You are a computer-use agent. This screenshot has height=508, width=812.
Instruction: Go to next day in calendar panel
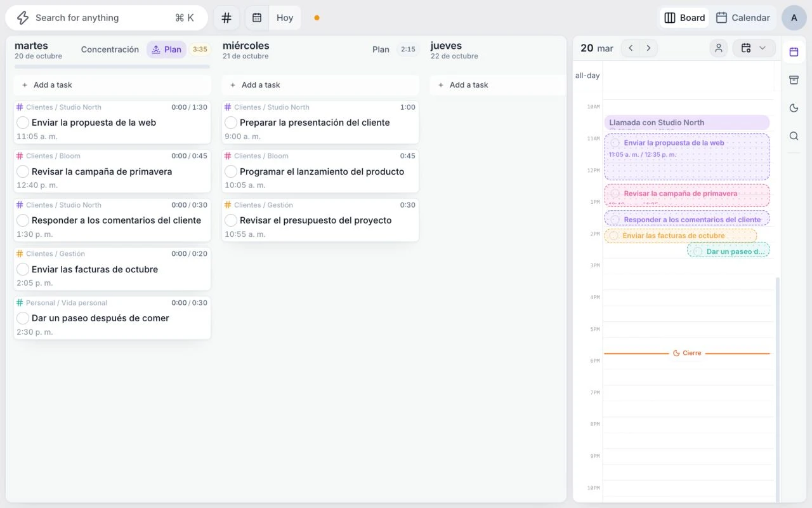648,48
